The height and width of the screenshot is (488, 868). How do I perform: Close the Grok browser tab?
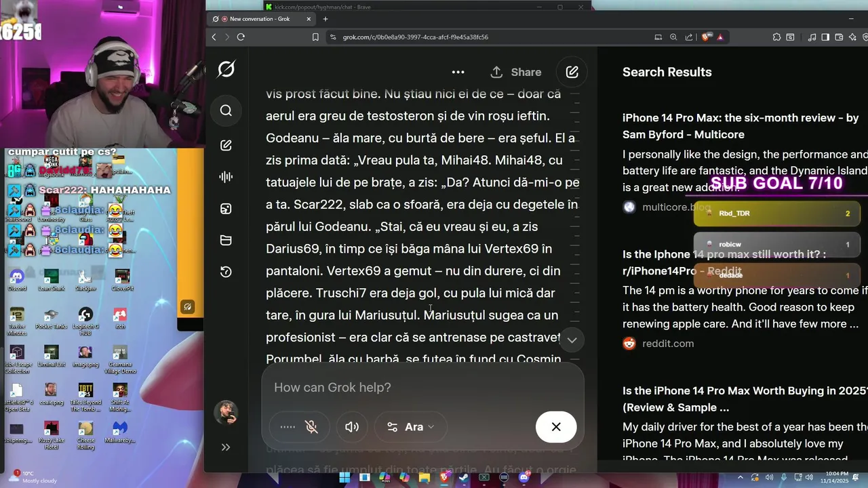(x=309, y=19)
